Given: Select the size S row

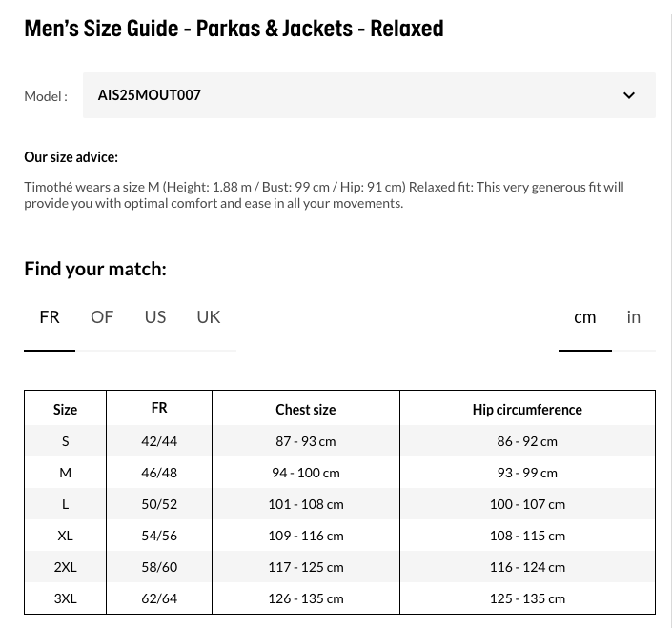Looking at the screenshot, I should coord(339,441).
